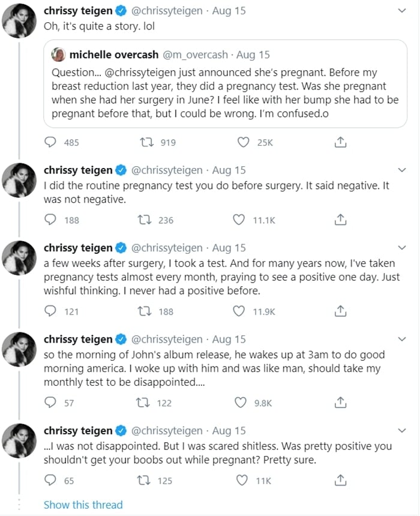
Task: Like the quoted tweet with 25K likes
Action: (243, 142)
